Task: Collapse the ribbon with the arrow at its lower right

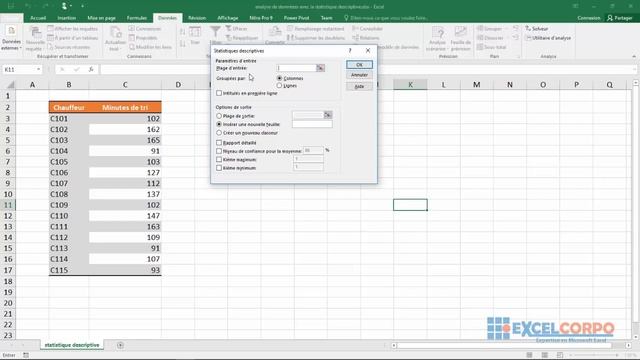Action: click(x=634, y=56)
